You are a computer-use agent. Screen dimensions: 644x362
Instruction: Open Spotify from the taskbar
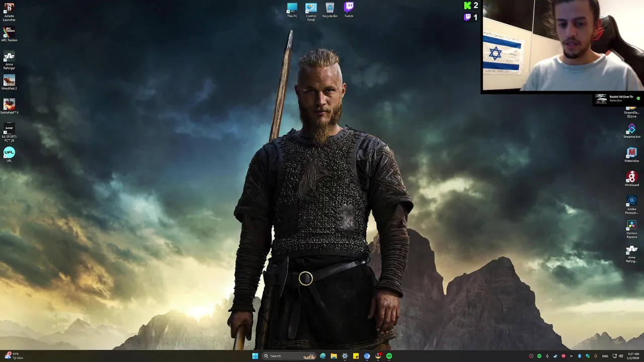click(389, 356)
